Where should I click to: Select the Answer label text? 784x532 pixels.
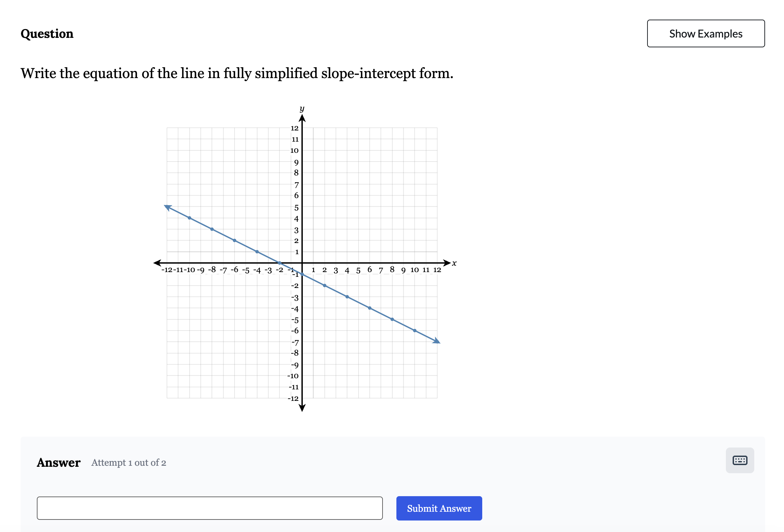(x=58, y=462)
